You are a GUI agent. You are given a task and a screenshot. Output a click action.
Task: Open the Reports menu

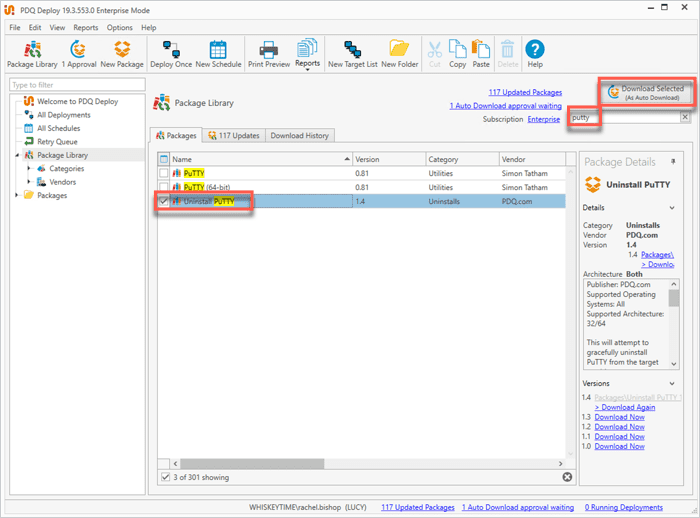(86, 28)
